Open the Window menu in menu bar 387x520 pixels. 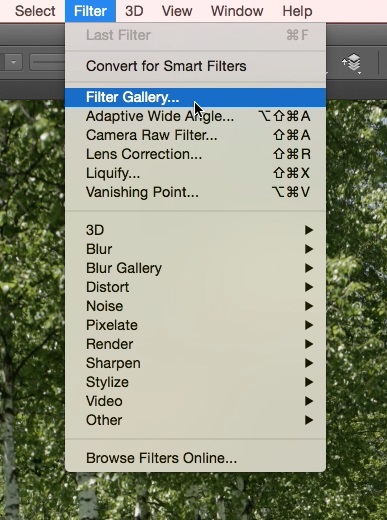pos(237,11)
